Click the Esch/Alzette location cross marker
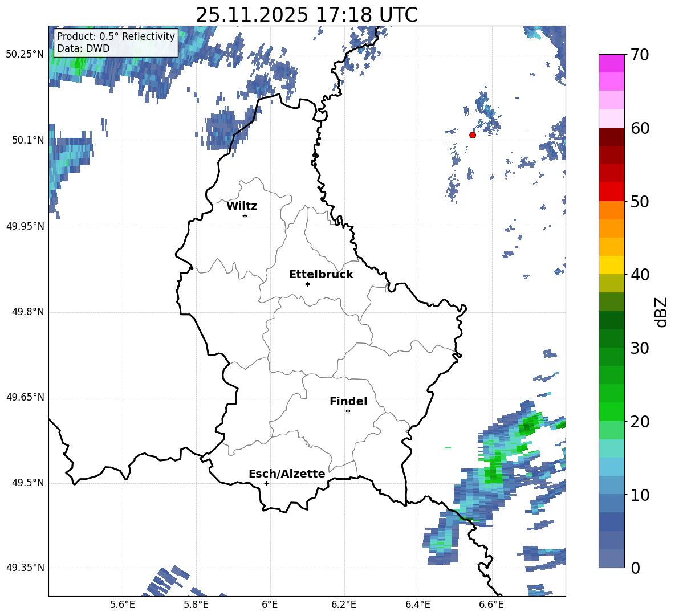Image resolution: width=675 pixels, height=616 pixels. [x=266, y=483]
